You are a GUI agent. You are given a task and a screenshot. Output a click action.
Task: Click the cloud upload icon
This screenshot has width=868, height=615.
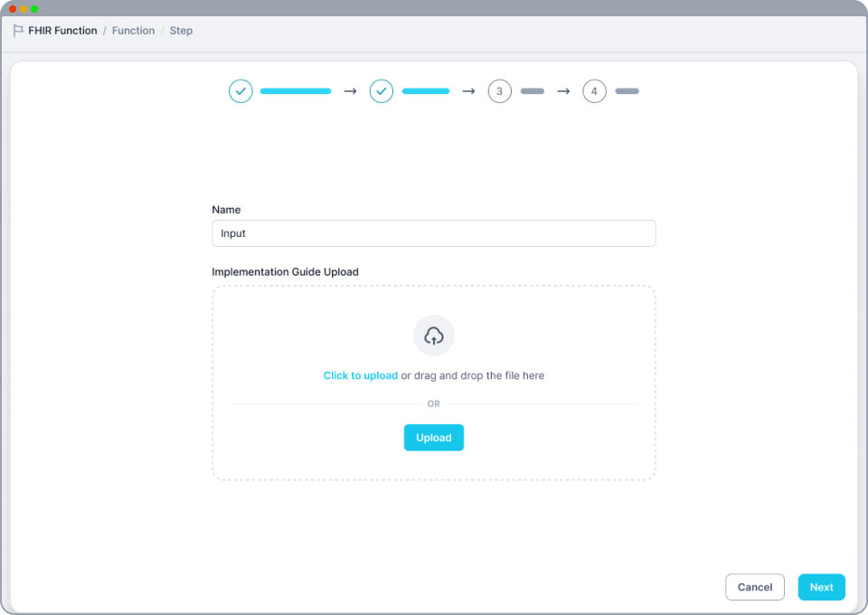click(x=434, y=336)
